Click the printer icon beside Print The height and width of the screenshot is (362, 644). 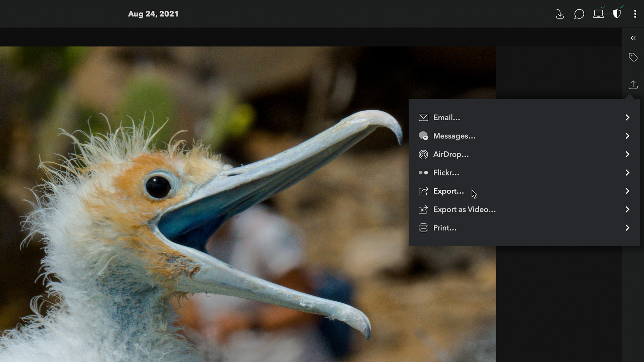tap(423, 228)
